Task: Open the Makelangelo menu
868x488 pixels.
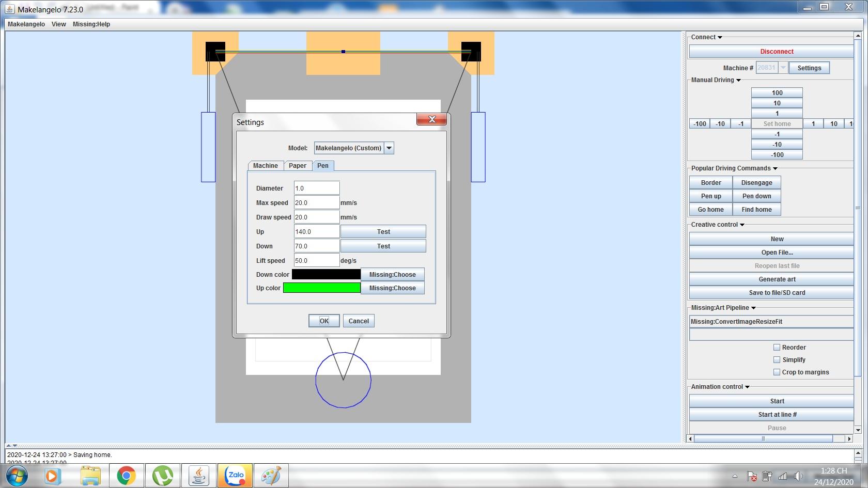Action: coord(26,24)
